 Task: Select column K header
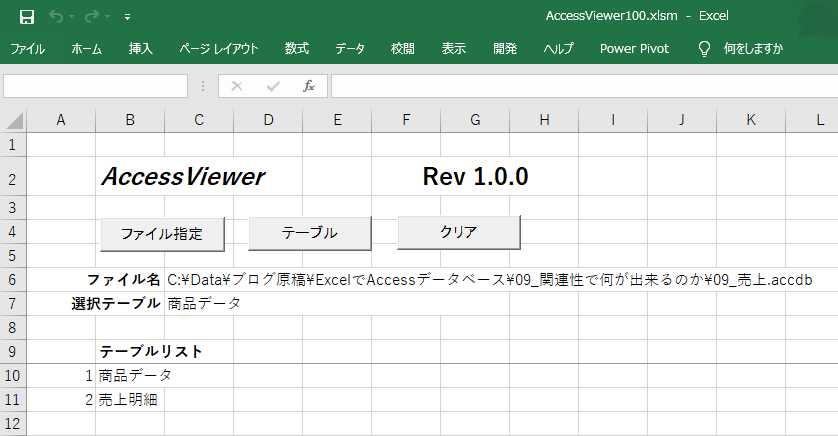coord(751,120)
